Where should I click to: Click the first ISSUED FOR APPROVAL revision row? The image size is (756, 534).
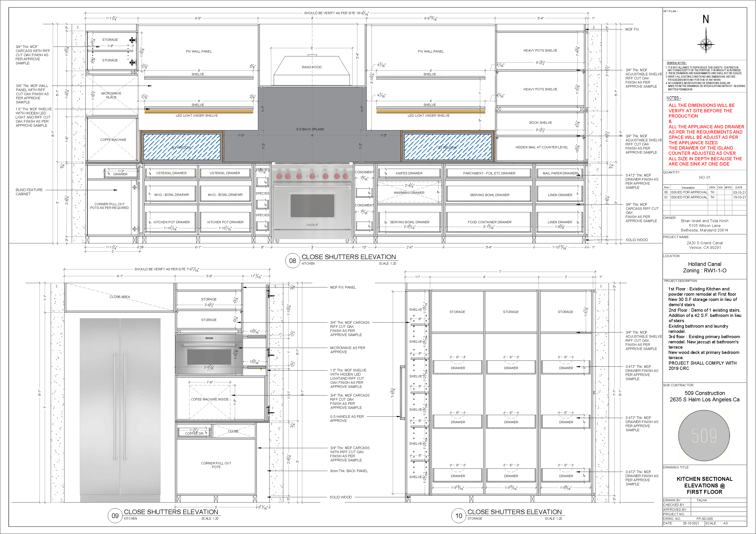coord(689,192)
